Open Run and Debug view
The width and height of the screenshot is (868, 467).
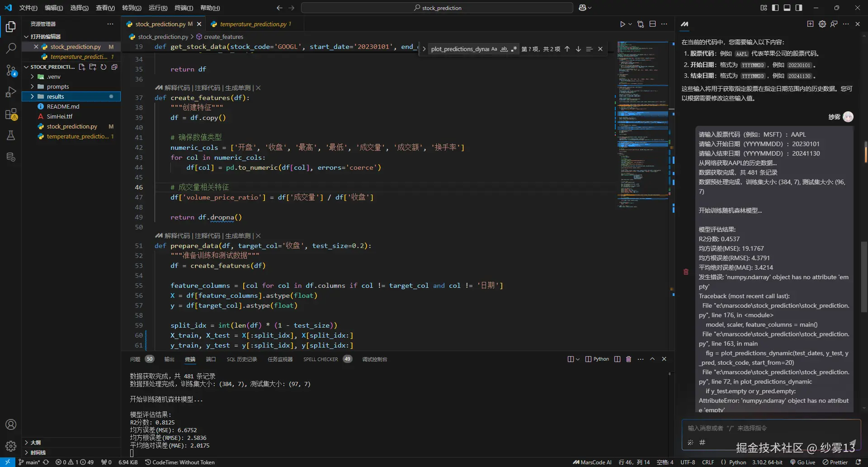[x=11, y=92]
